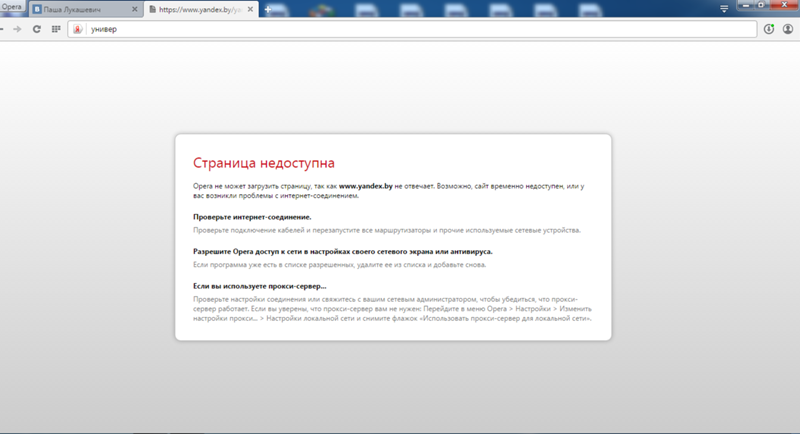Minimize the Opera window

pos(746,5)
